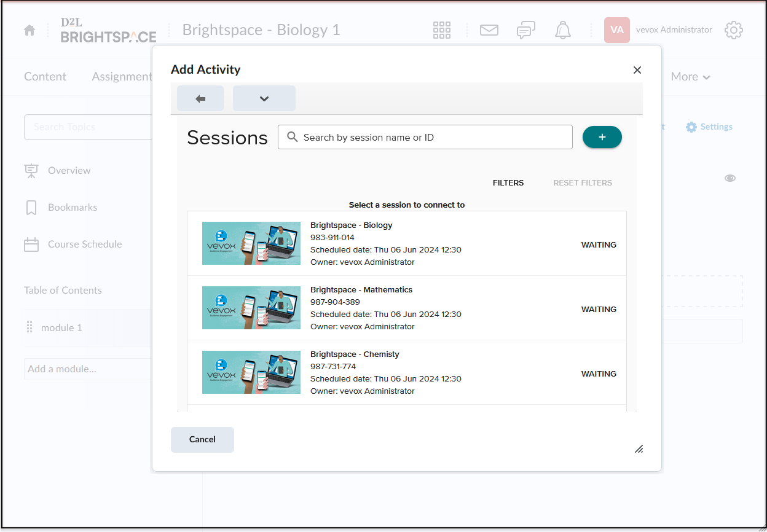The image size is (767, 532).
Task: Open the admin settings gear icon
Action: pos(734,29)
